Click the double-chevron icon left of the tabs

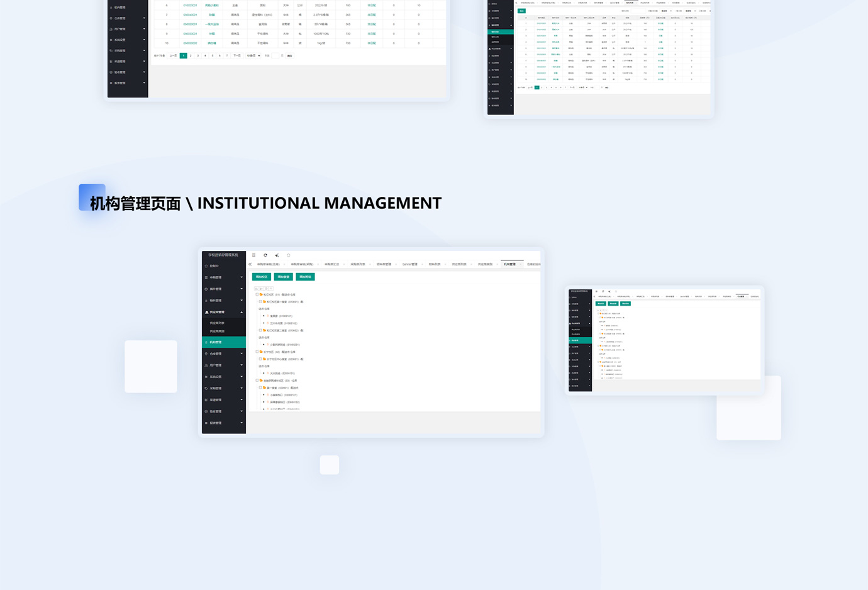click(x=249, y=264)
